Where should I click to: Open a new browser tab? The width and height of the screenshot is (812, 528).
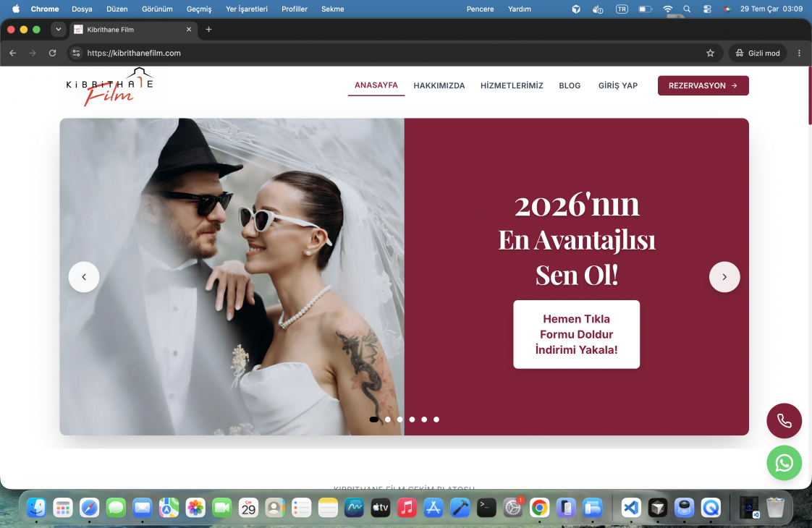(x=208, y=30)
